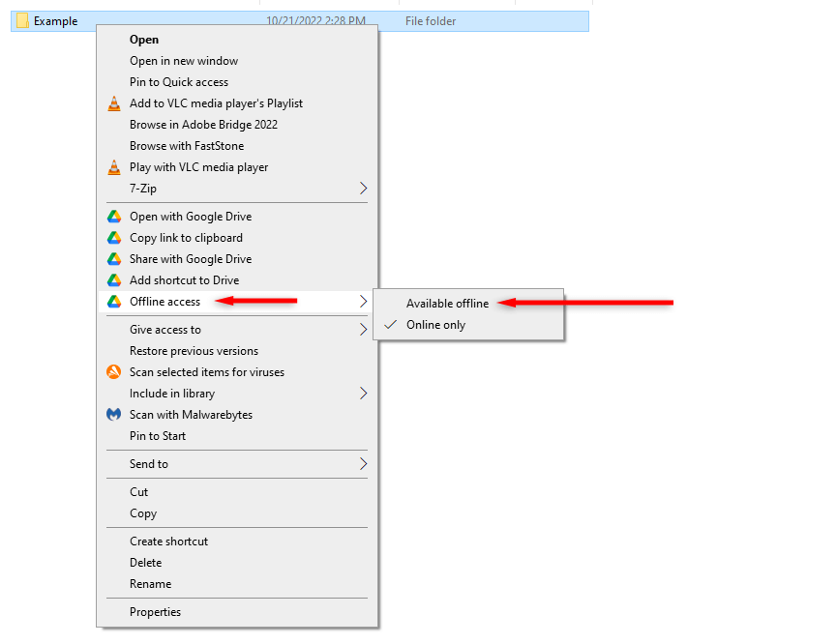Expand the 7-Zip submenu arrow

click(x=363, y=189)
